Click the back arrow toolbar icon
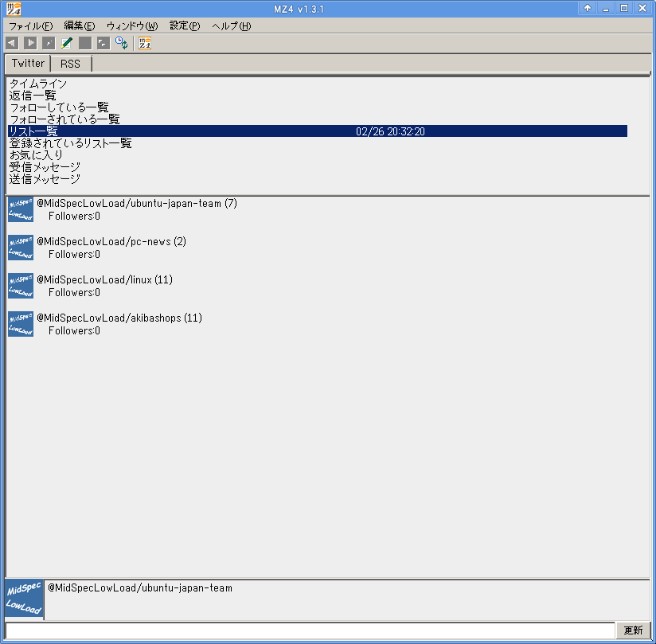The width and height of the screenshot is (656, 644). 12,43
